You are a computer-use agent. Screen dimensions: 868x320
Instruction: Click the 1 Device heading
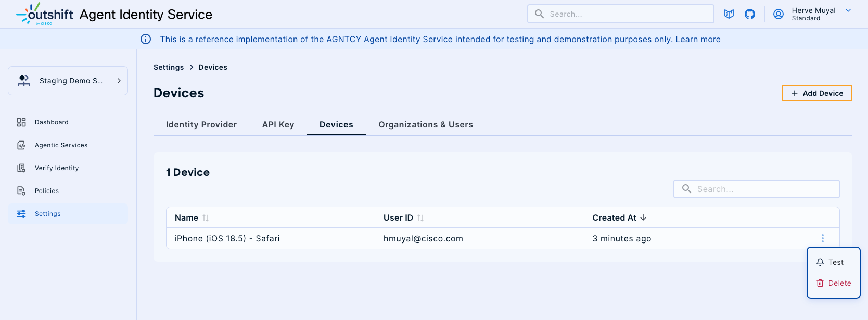(x=188, y=172)
